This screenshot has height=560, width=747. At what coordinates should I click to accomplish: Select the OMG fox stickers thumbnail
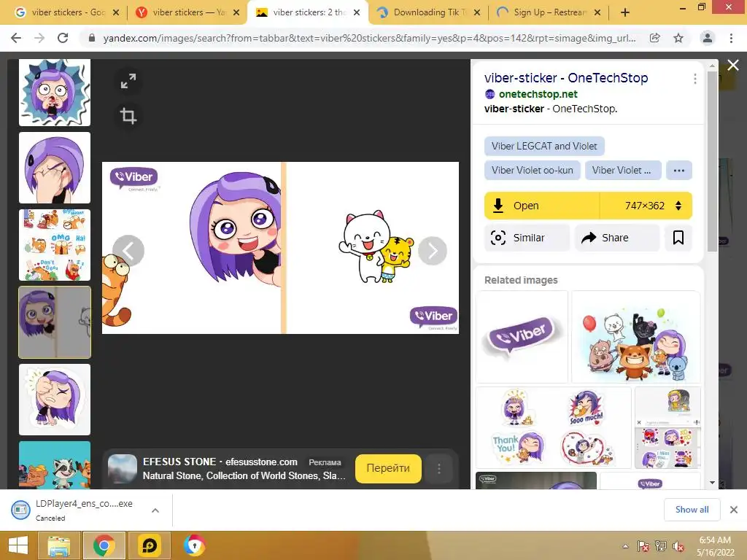[x=55, y=245]
